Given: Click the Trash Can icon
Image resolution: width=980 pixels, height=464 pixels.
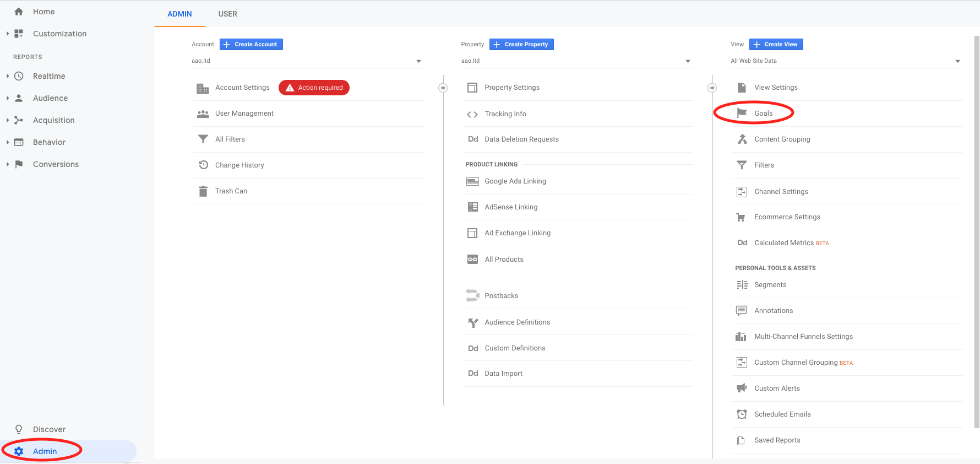Looking at the screenshot, I should click(x=203, y=191).
